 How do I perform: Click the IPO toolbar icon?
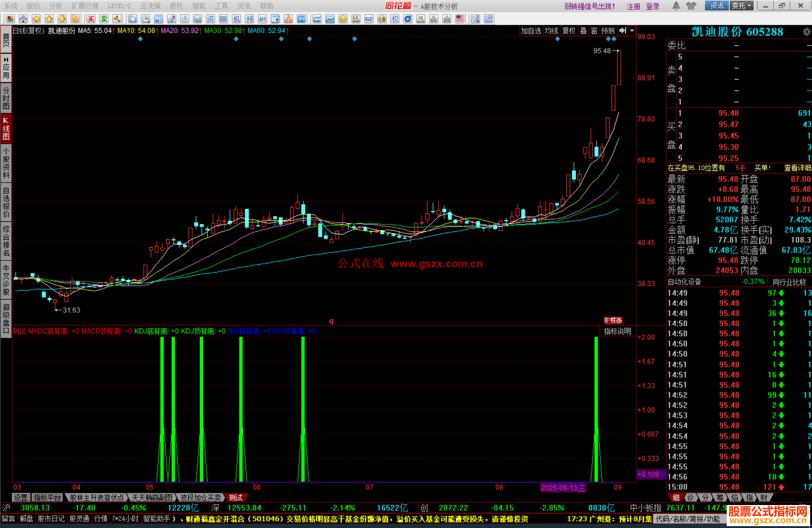(301, 19)
